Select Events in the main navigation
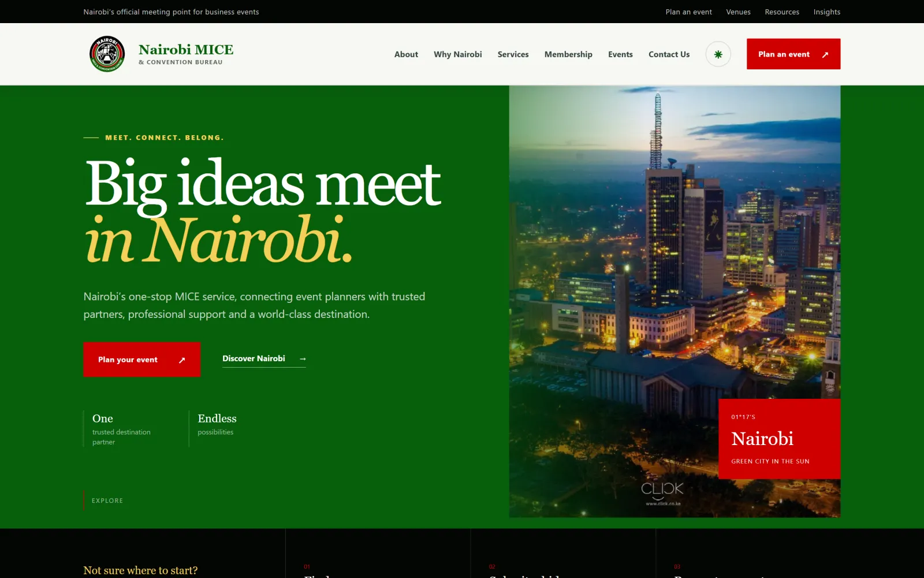The image size is (924, 578). pos(620,54)
